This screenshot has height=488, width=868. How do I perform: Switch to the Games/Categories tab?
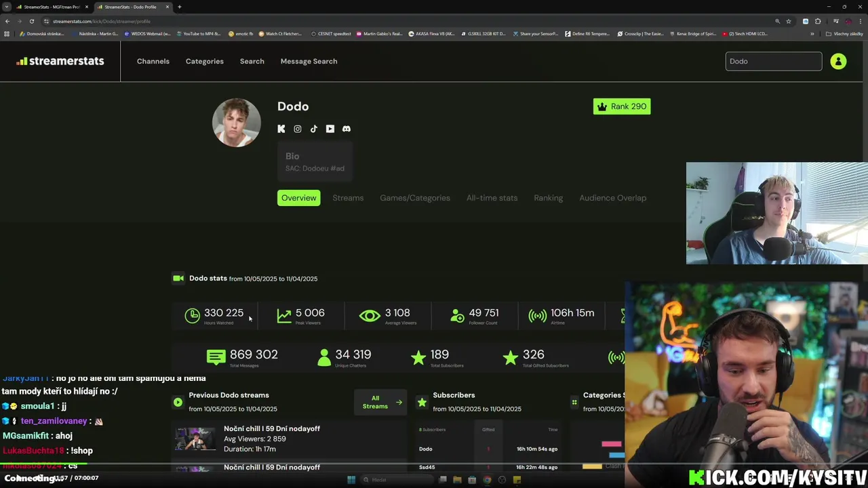(415, 198)
